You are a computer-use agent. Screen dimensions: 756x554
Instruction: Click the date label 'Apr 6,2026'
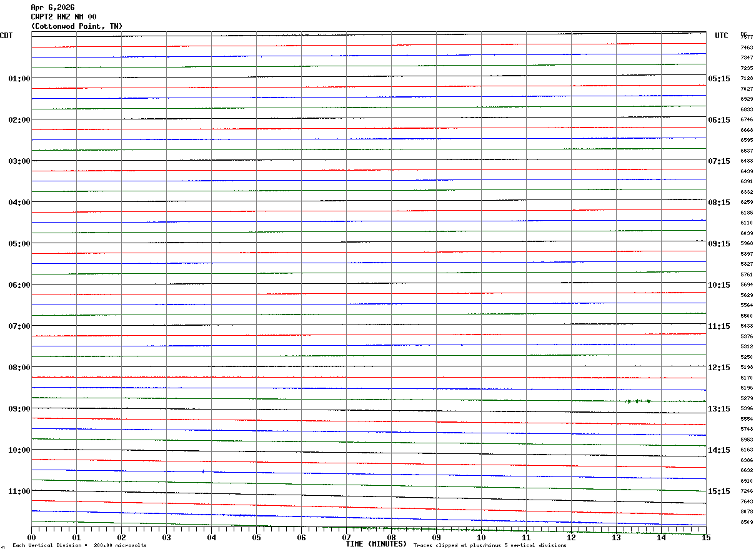click(x=52, y=8)
